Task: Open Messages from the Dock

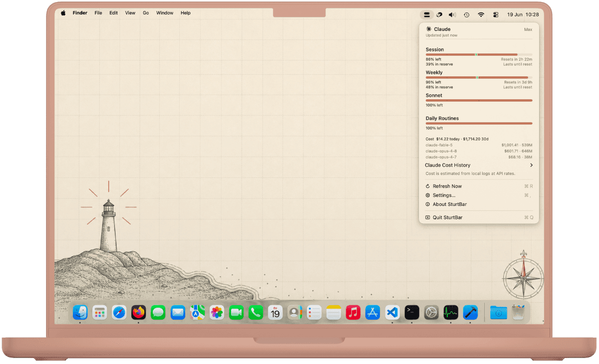Action: pyautogui.click(x=158, y=313)
